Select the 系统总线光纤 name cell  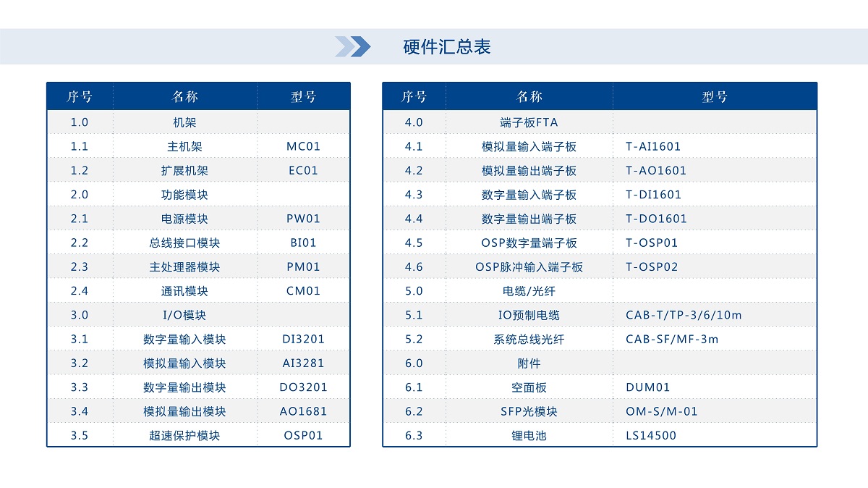coord(529,339)
